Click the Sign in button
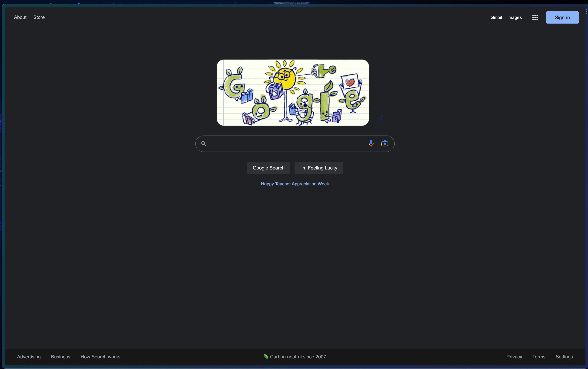Image resolution: width=588 pixels, height=369 pixels. pos(562,17)
